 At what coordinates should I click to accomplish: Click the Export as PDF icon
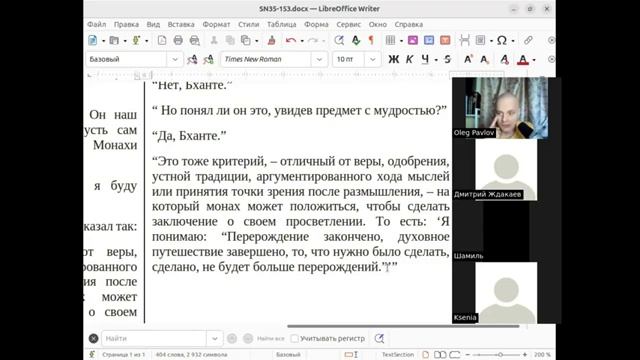162,40
